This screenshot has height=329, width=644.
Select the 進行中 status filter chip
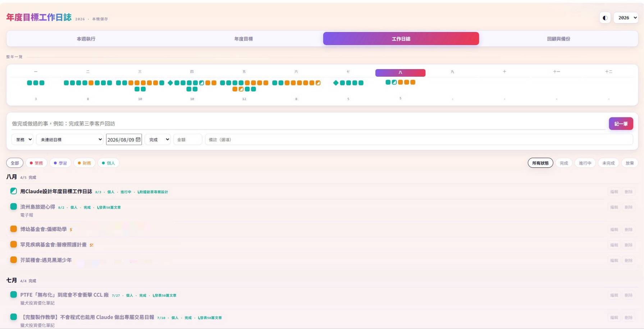coord(585,163)
